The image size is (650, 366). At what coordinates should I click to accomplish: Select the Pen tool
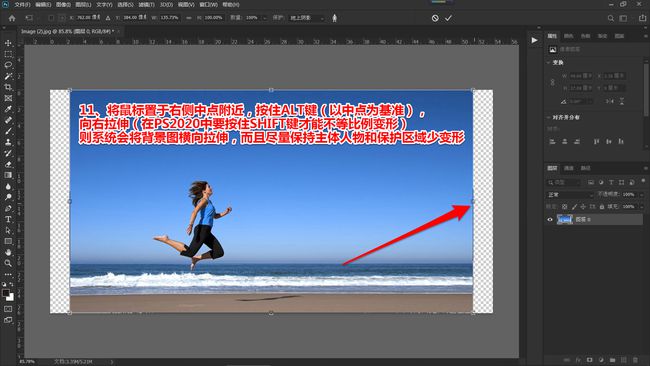tap(8, 208)
